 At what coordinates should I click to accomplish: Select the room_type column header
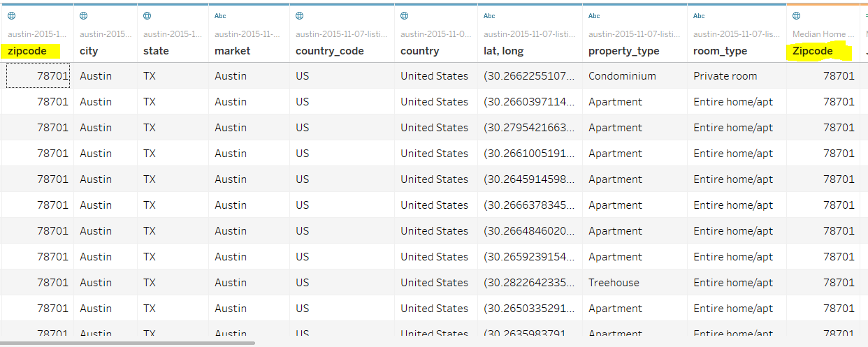[720, 51]
